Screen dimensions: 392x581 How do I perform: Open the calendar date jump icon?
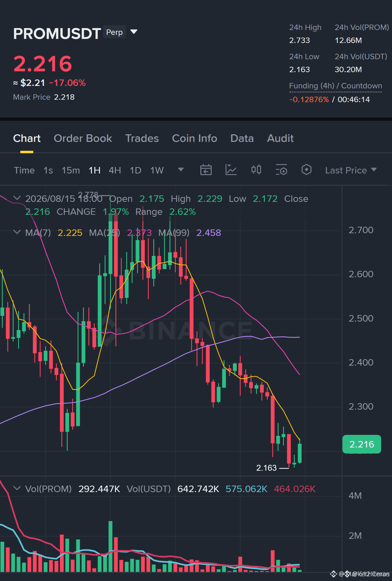coord(206,170)
